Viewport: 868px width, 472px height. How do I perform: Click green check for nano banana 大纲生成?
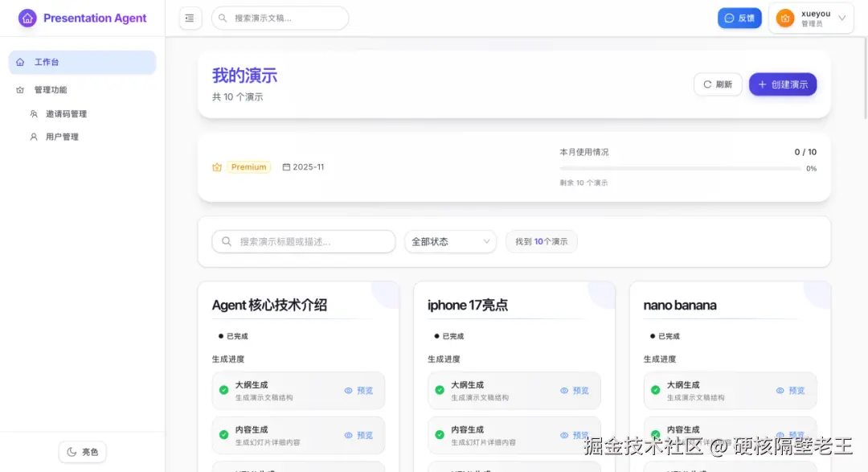(x=656, y=390)
